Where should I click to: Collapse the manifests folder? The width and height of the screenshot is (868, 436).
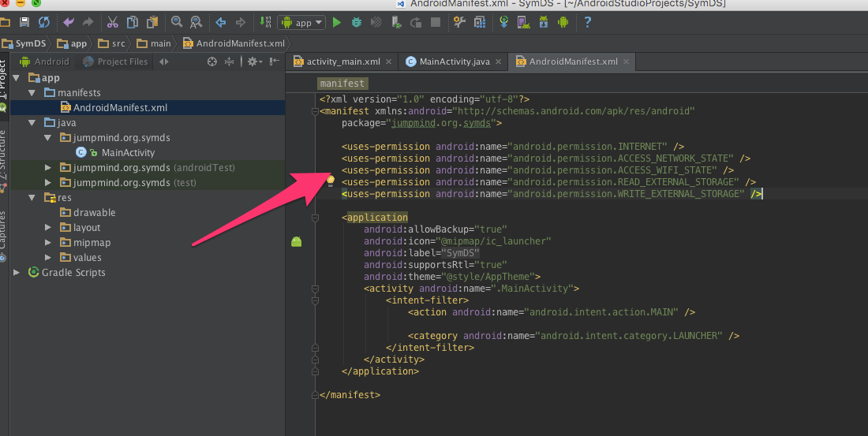[x=32, y=93]
